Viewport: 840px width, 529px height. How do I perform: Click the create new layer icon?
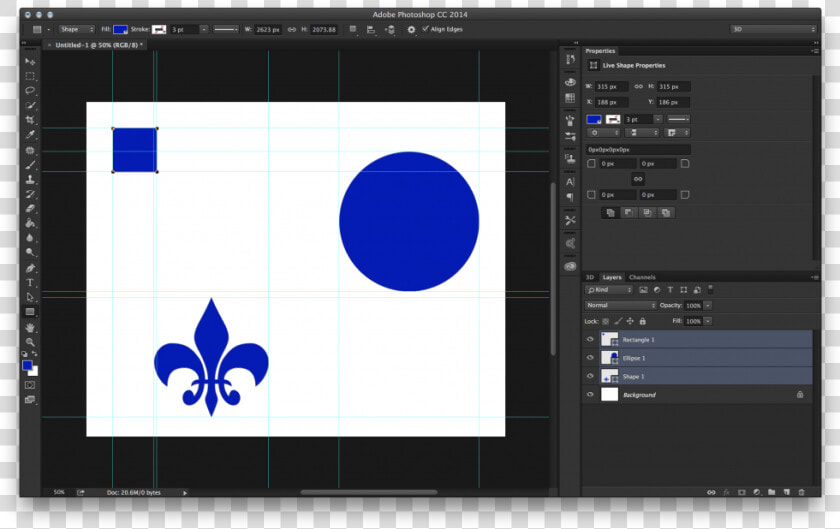pyautogui.click(x=786, y=492)
